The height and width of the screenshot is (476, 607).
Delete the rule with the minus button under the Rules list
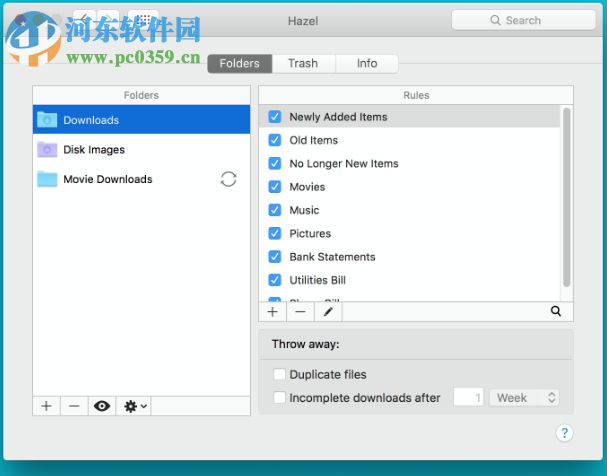point(300,312)
